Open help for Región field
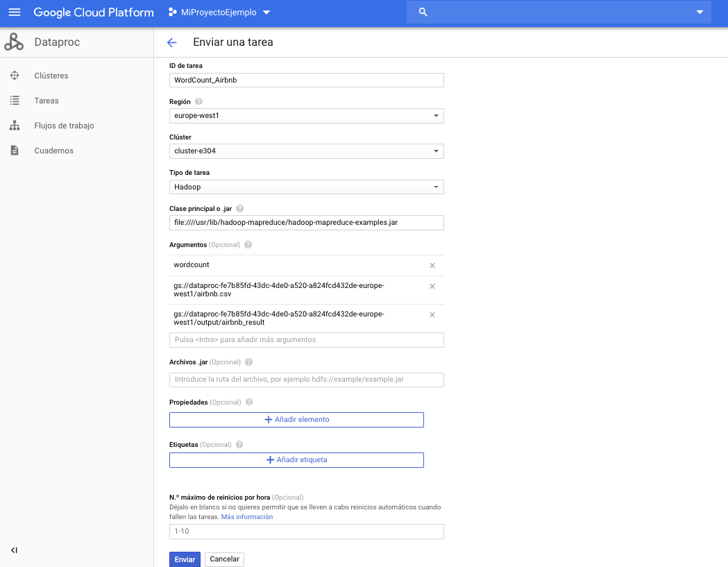728x567 pixels. [198, 101]
